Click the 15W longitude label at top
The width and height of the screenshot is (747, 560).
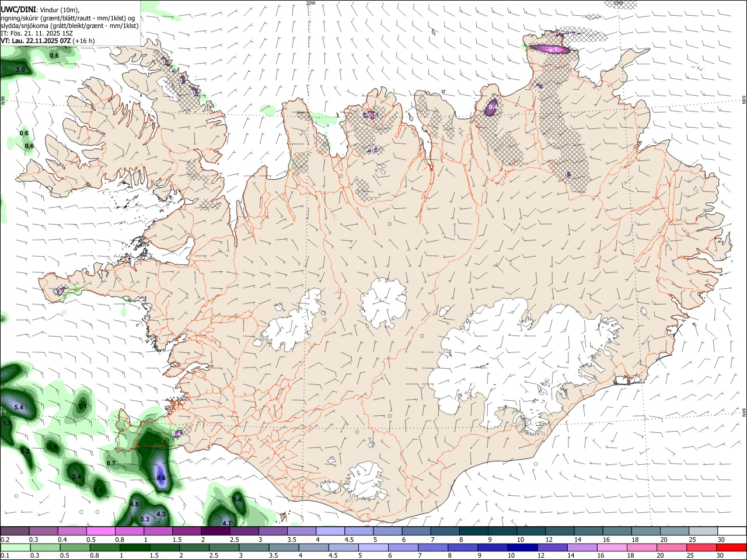coord(618,3)
